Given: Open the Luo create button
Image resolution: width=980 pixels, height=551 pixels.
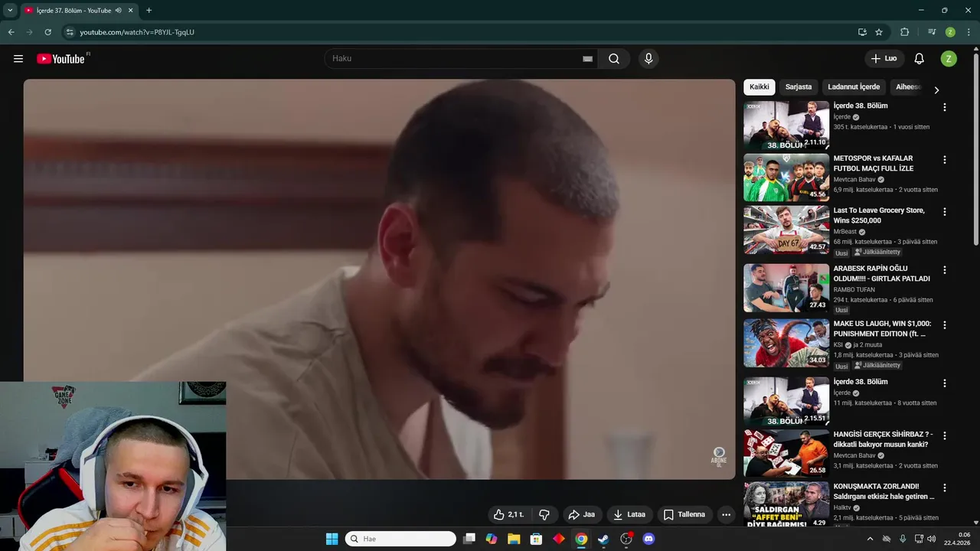Looking at the screenshot, I should (x=884, y=59).
